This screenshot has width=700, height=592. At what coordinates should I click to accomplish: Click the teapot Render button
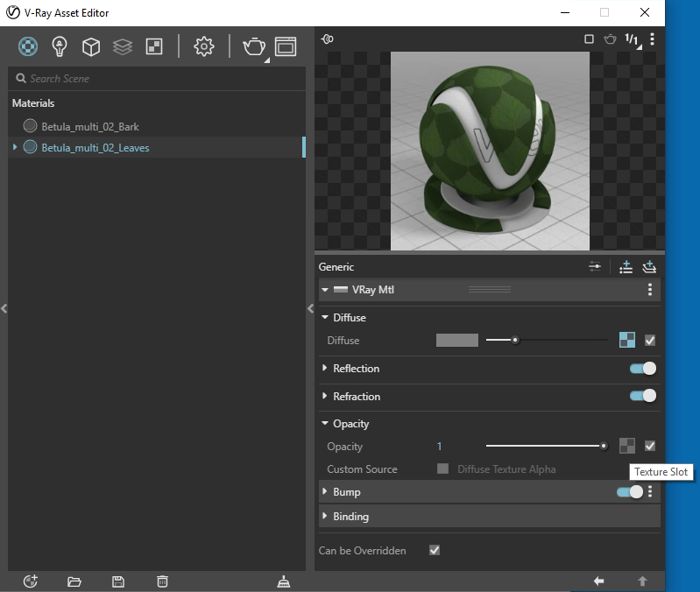pyautogui.click(x=253, y=46)
